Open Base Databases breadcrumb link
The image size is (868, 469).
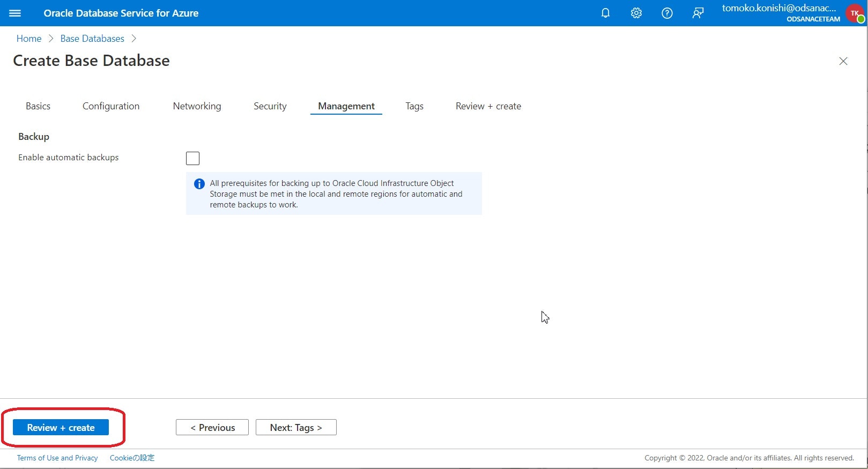click(x=92, y=39)
